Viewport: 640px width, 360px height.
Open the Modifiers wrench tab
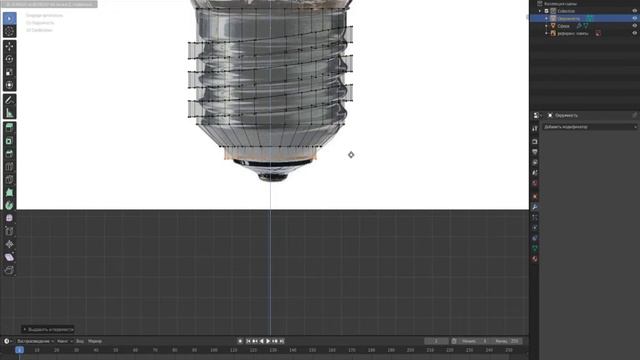click(535, 207)
